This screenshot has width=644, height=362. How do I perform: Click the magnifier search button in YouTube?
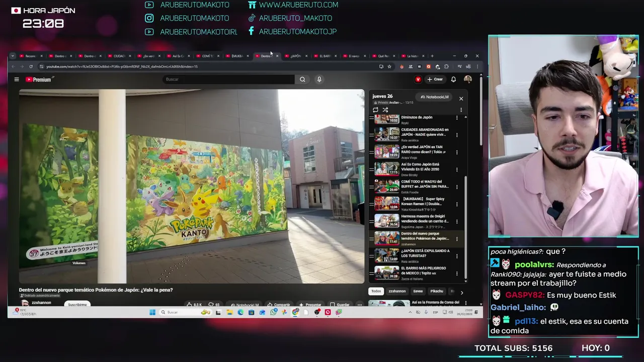(302, 79)
